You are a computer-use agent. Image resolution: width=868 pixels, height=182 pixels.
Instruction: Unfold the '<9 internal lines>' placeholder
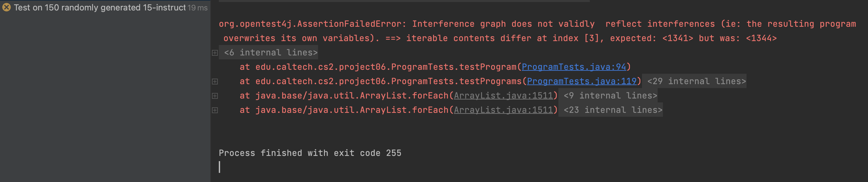(x=610, y=96)
